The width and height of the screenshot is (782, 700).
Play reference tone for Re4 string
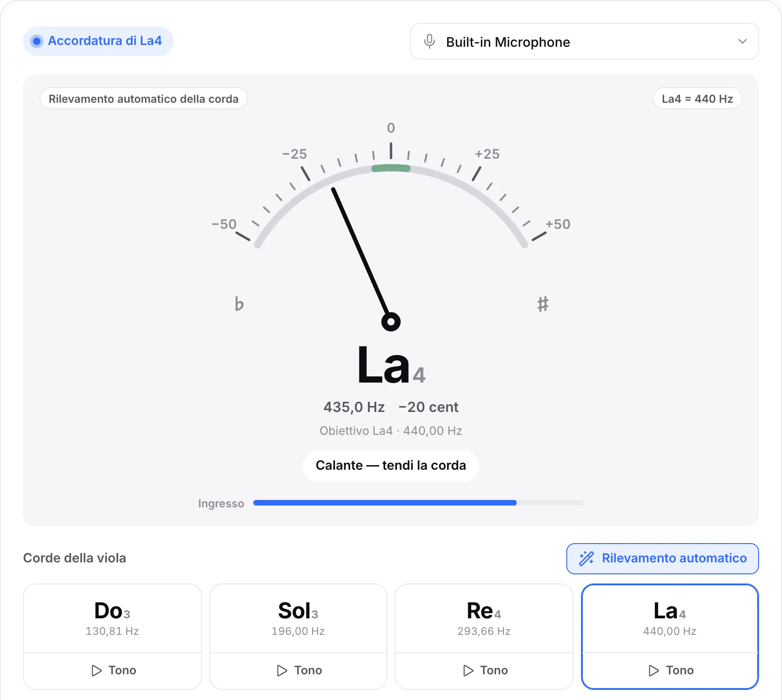pos(484,670)
